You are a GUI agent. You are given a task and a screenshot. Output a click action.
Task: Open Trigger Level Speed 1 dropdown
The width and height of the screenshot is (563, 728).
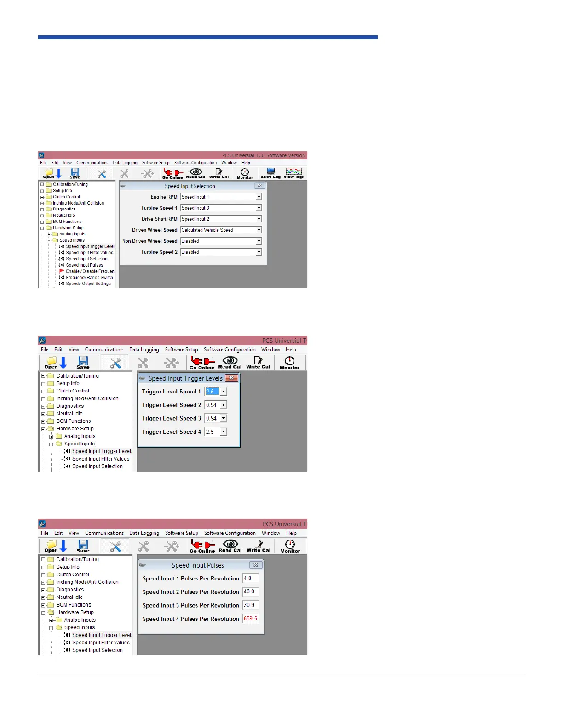[224, 392]
